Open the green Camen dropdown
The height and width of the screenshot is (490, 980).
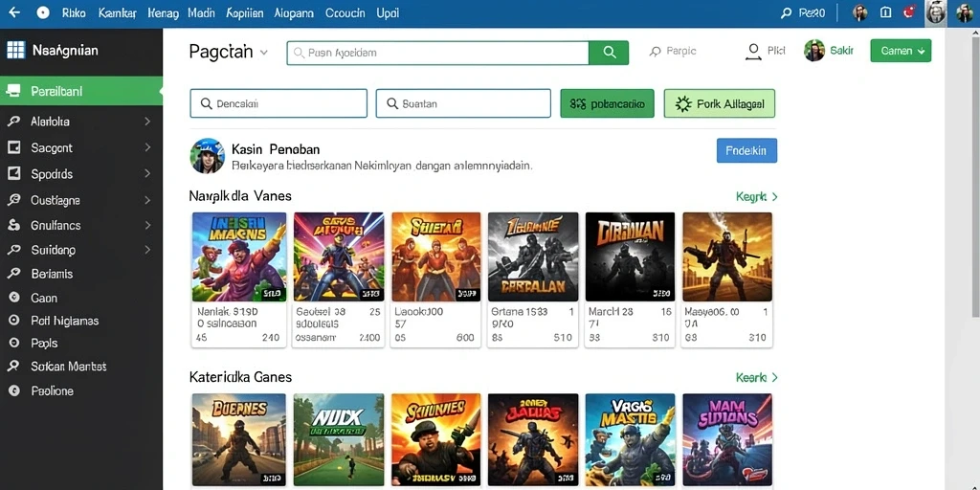pyautogui.click(x=901, y=51)
